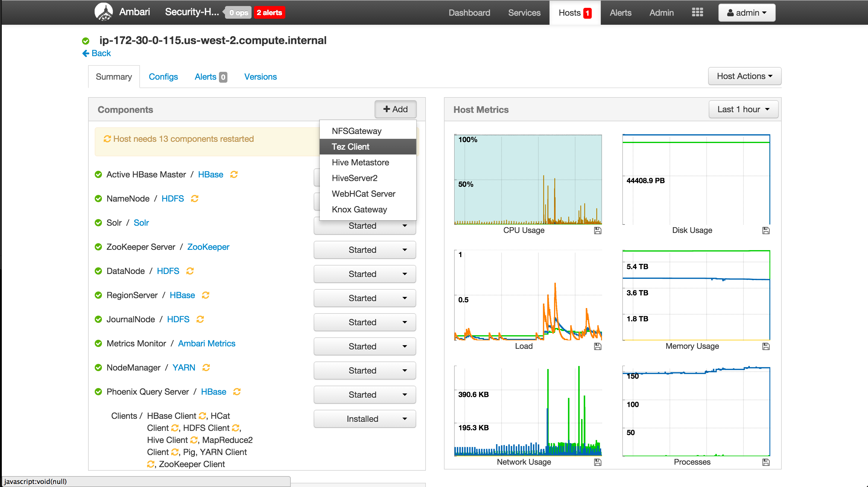Expand the Last 1 hour time range

(x=743, y=110)
